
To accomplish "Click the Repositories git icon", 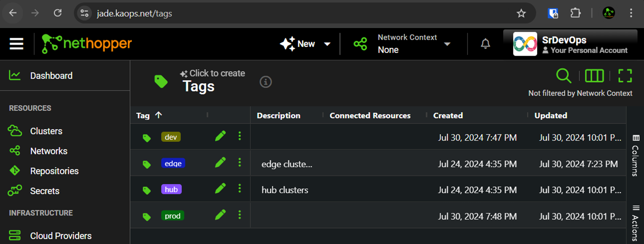I will tap(15, 171).
